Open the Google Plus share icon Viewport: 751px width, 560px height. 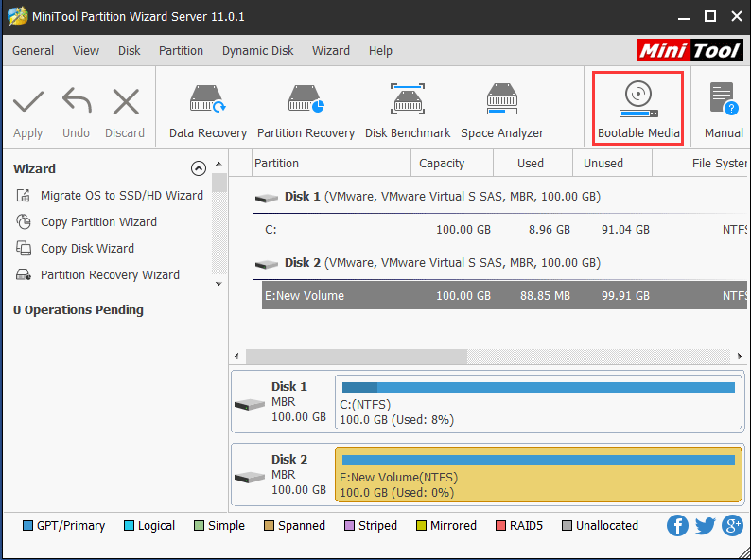coord(732,526)
